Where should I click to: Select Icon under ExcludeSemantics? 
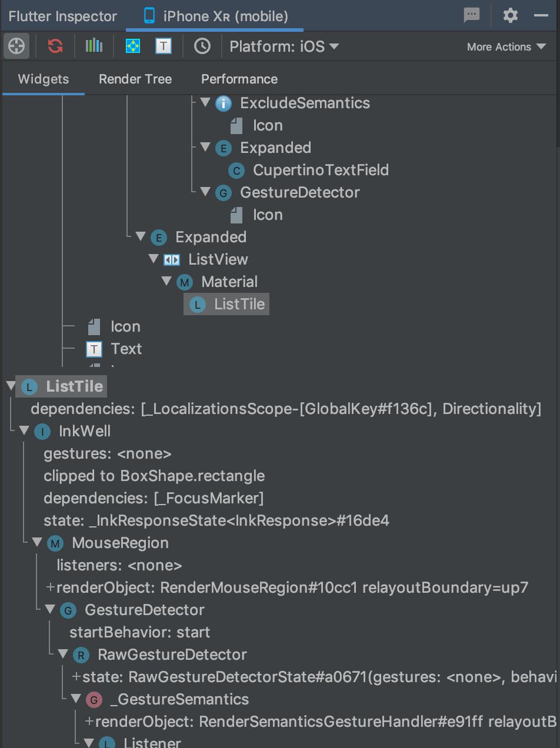(268, 125)
